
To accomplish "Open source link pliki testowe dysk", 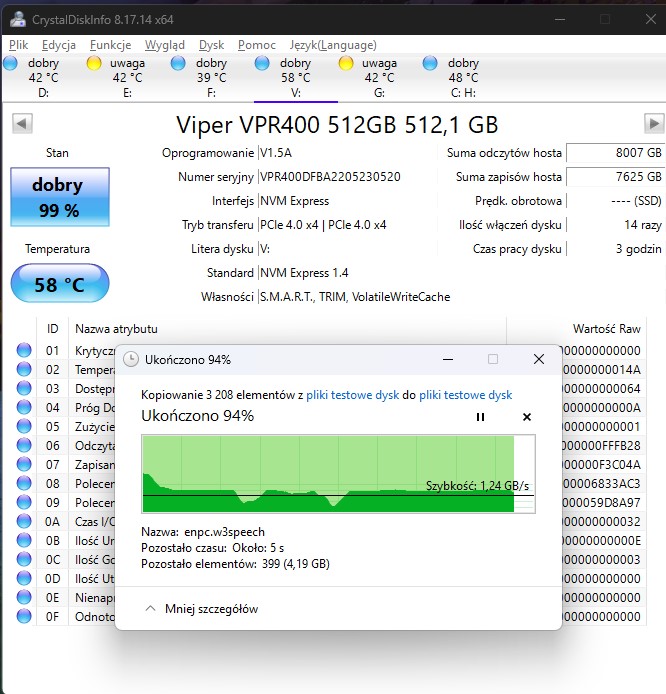I will pyautogui.click(x=352, y=395).
